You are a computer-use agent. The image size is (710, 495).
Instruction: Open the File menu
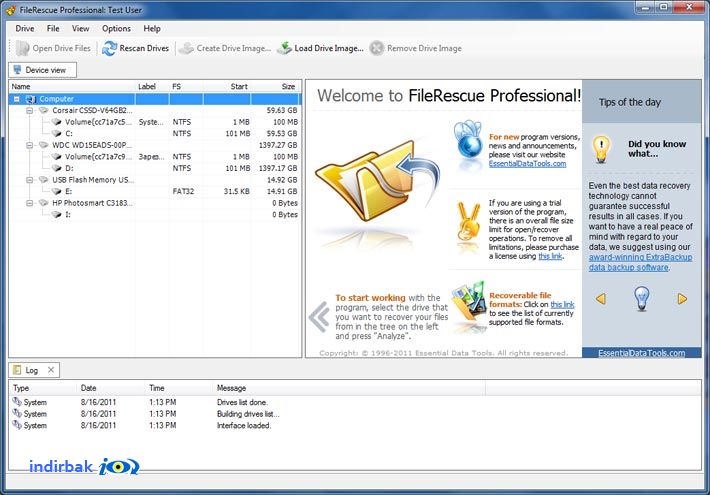(53, 29)
